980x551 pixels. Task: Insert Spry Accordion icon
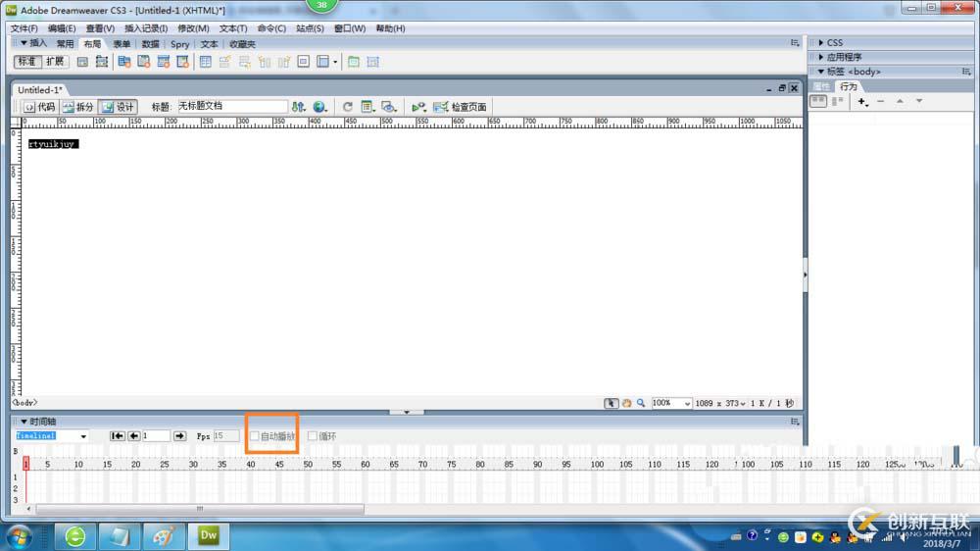pos(163,62)
